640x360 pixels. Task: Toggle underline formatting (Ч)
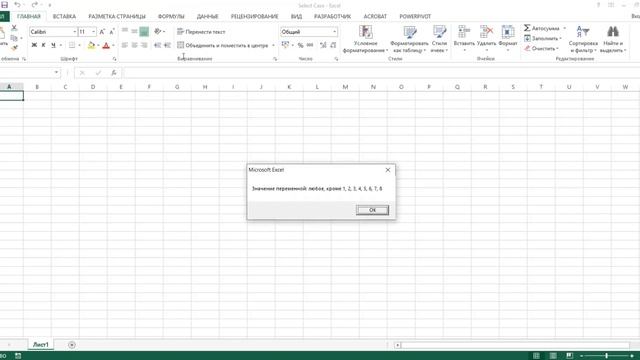53,45
